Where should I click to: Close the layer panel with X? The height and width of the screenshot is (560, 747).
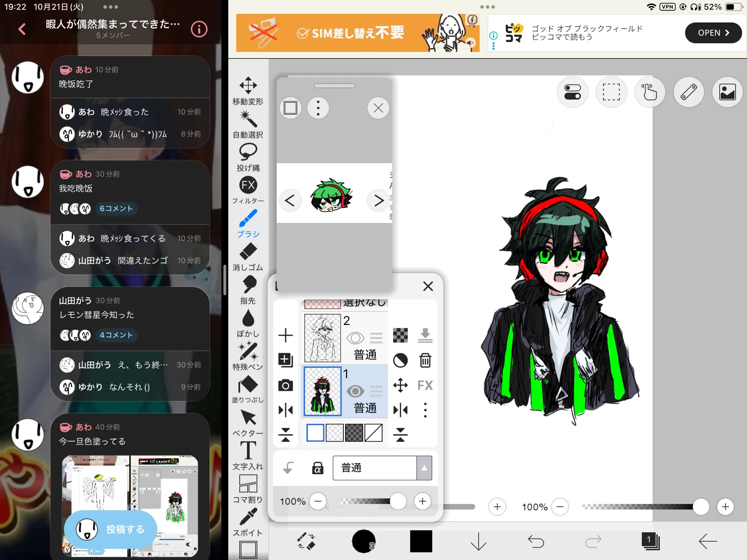tap(428, 287)
